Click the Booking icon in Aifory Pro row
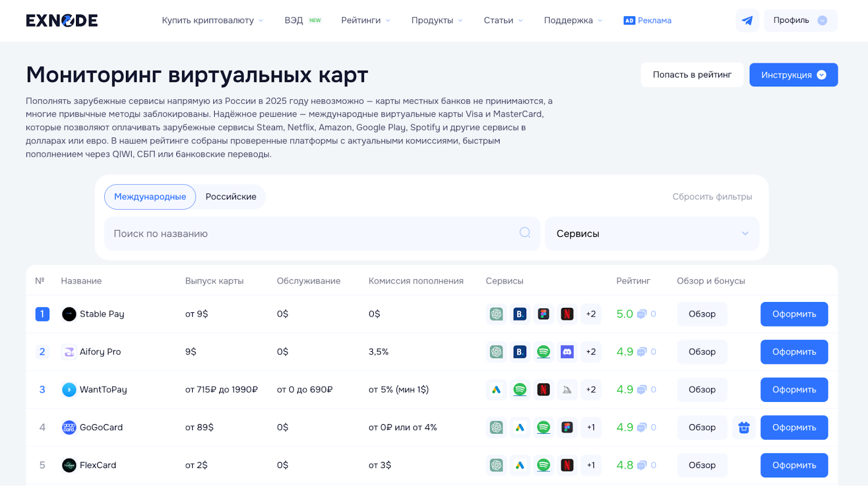Screen dimensions: 868x486 pos(520,352)
